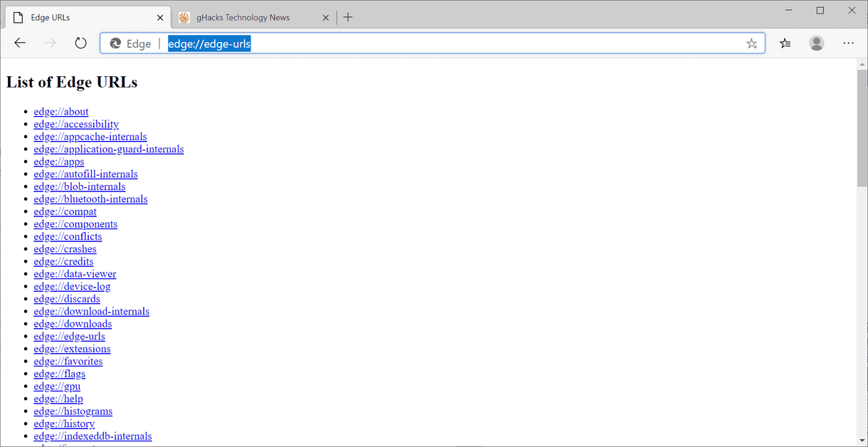
Task: Open the edge://autofill-internals link
Action: (85, 174)
